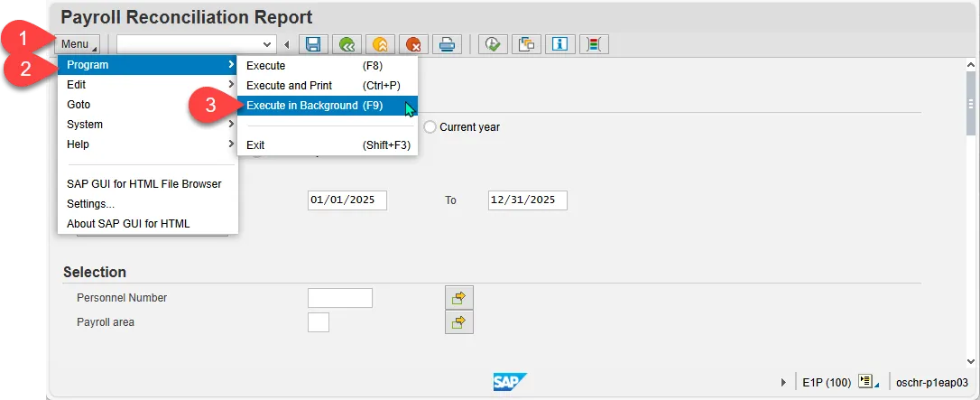Image resolution: width=980 pixels, height=400 pixels.
Task: Click multiple selection arrow for Personnel Number
Action: pos(458,298)
